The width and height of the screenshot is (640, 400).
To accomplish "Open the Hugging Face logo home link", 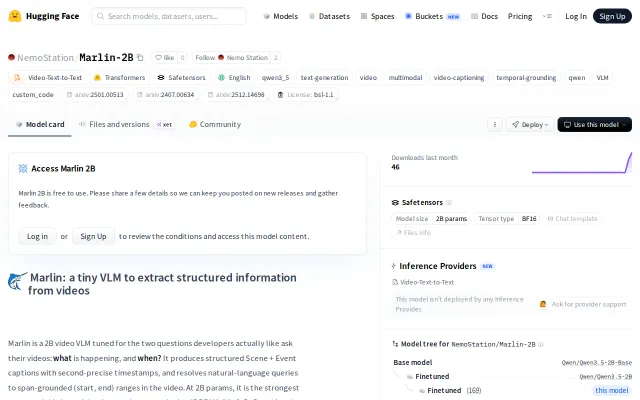I will pyautogui.click(x=44, y=16).
